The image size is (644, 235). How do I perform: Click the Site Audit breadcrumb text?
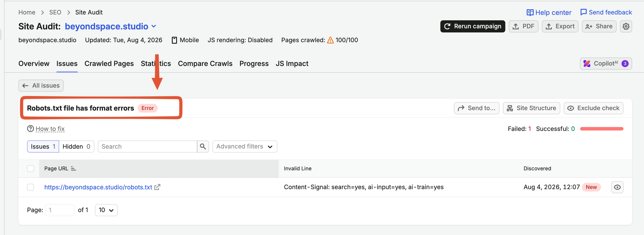point(89,12)
